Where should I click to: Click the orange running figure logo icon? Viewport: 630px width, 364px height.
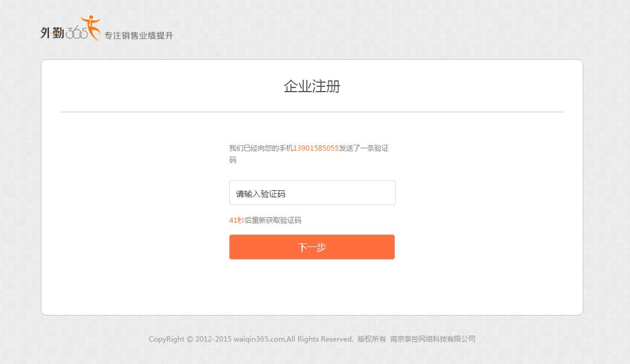[91, 27]
